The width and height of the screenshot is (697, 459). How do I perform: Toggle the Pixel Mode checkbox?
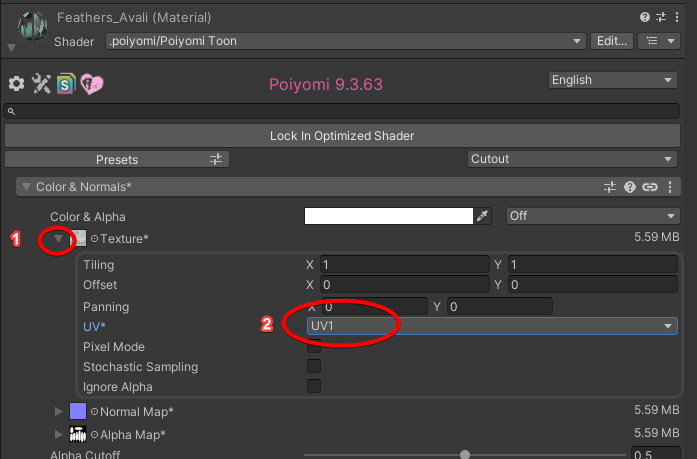point(314,347)
